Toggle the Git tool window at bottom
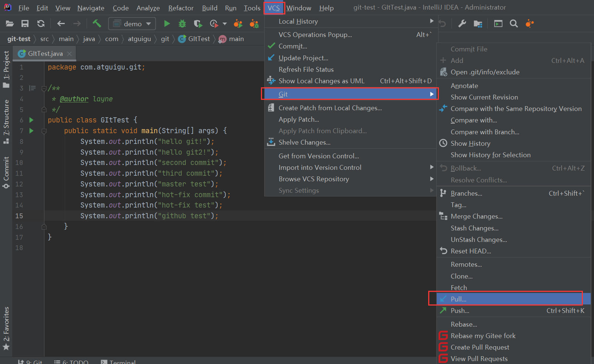594x364 pixels. 30,361
